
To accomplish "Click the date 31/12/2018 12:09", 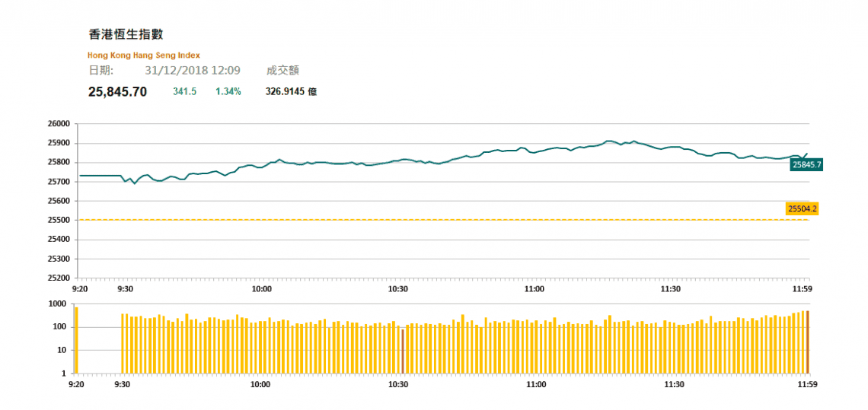I will [193, 71].
